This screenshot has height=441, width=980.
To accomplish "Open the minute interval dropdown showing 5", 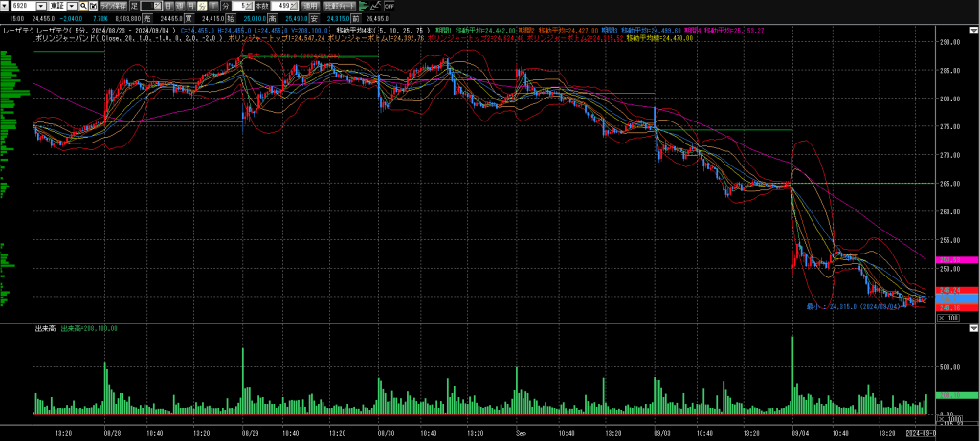I will pos(250,6).
